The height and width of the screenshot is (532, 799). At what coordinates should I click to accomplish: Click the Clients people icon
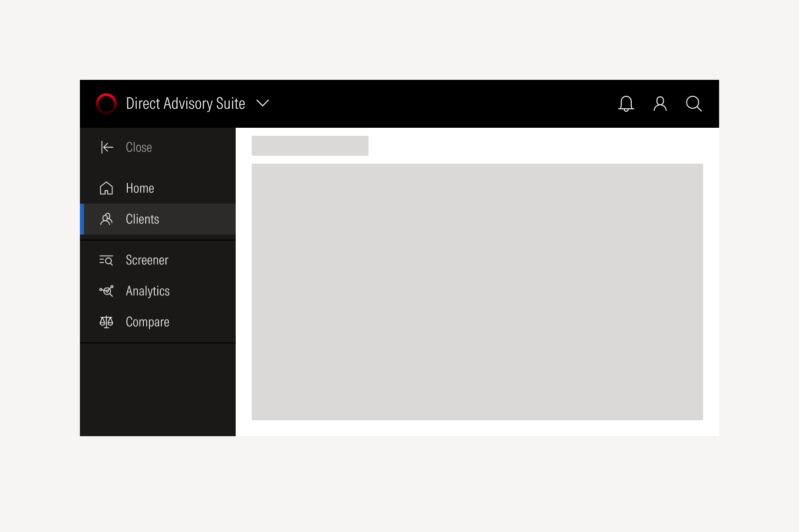[x=106, y=219]
